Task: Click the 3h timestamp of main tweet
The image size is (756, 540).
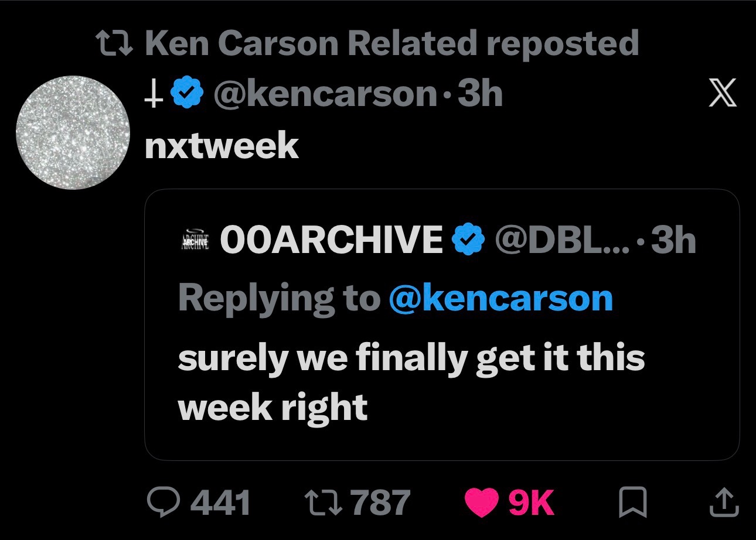Action: pos(480,94)
